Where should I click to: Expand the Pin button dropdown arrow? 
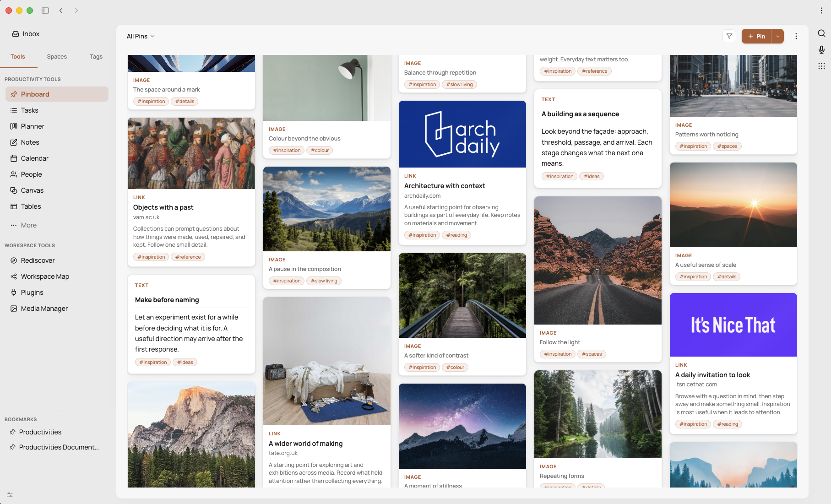click(777, 36)
